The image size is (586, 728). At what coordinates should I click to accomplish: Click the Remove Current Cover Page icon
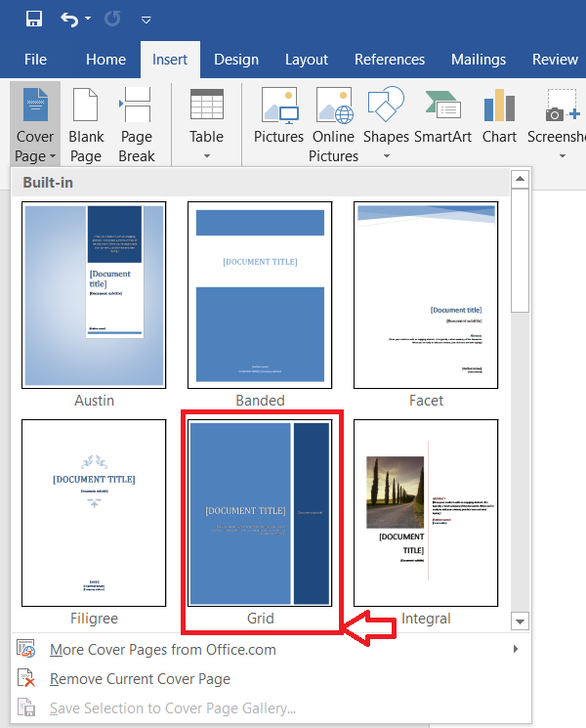pyautogui.click(x=26, y=678)
